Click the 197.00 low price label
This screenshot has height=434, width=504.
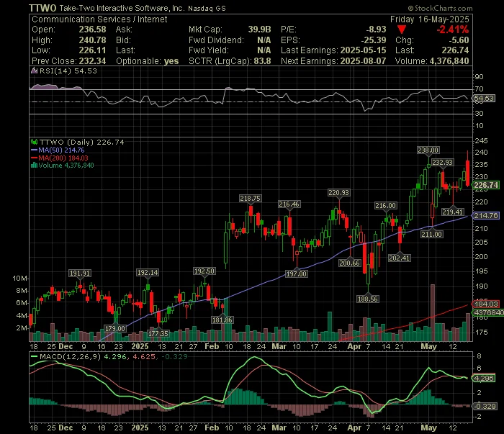[x=297, y=274]
